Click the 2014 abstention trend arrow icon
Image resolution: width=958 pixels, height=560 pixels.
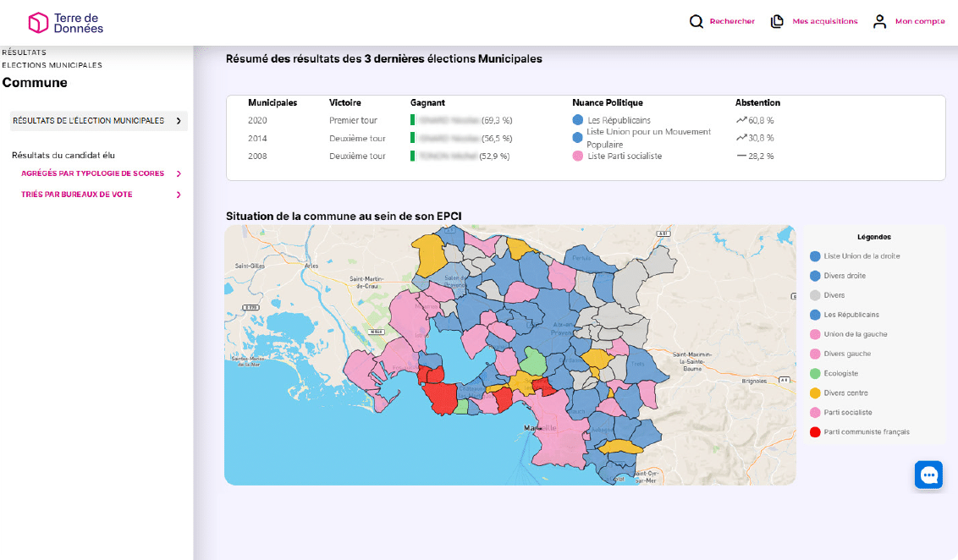[x=741, y=138]
